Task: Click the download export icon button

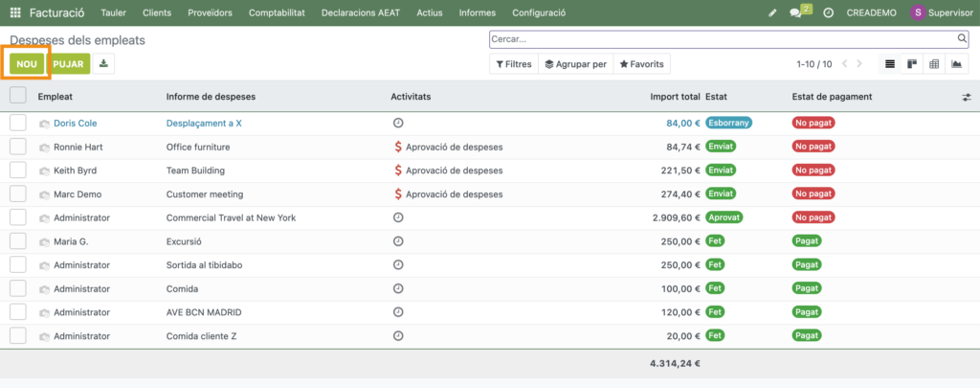Action: tap(103, 63)
